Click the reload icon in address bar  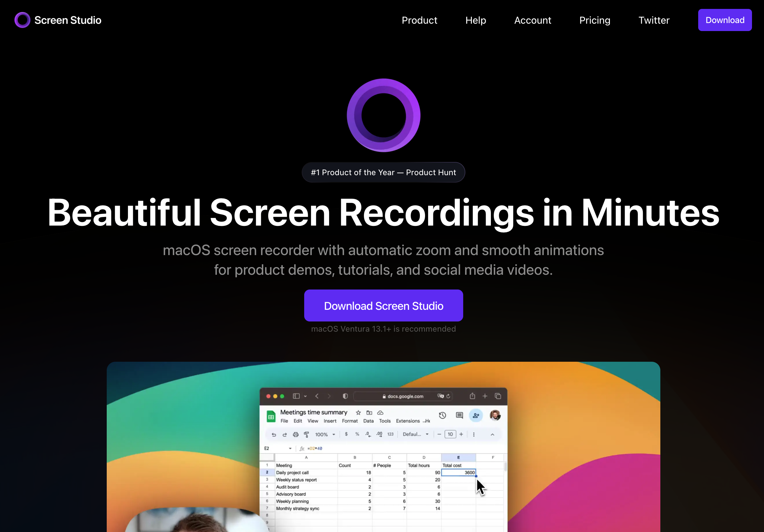tap(448, 396)
